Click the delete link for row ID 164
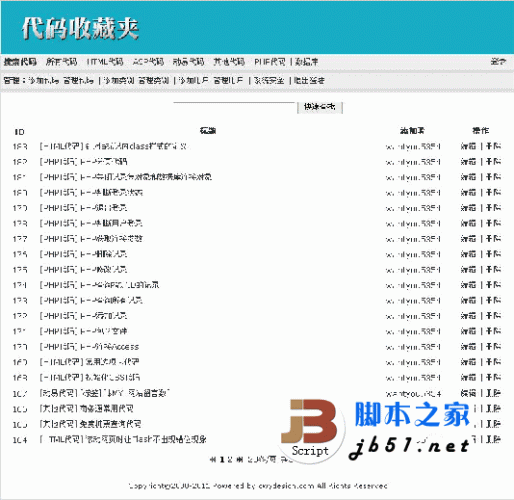This screenshot has height=500, width=514. 493,439
